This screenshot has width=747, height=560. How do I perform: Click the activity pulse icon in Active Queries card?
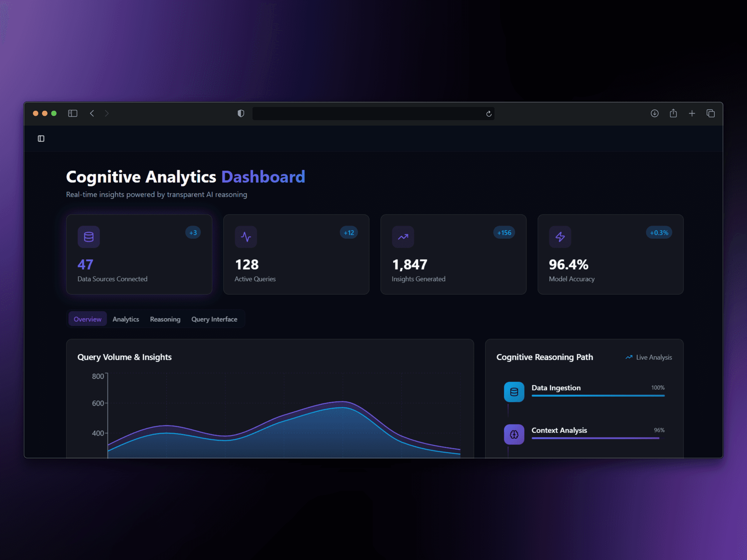coord(245,237)
